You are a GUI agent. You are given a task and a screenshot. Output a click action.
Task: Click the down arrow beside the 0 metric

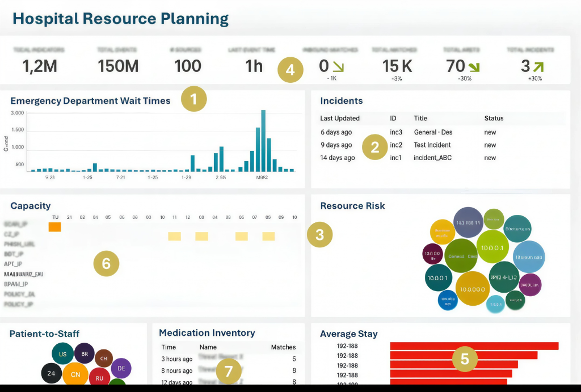[338, 67]
